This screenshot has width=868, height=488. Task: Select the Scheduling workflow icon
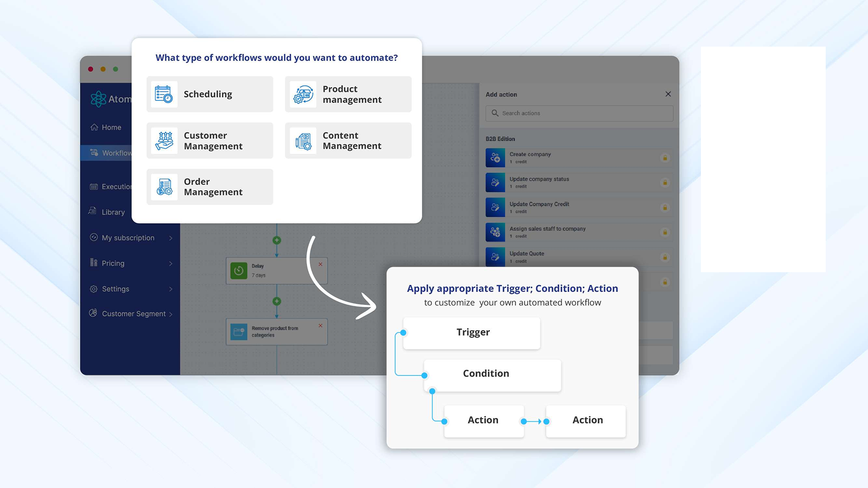(x=164, y=94)
